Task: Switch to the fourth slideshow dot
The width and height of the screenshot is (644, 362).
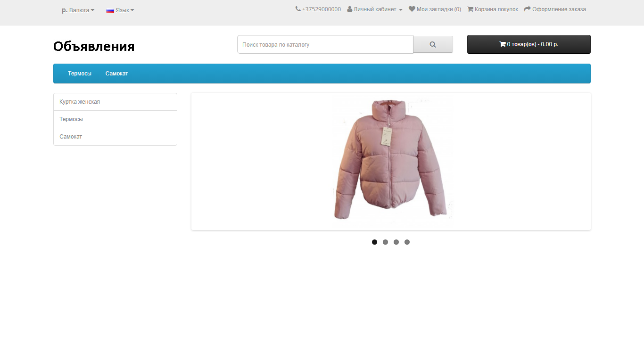Action: [407, 242]
